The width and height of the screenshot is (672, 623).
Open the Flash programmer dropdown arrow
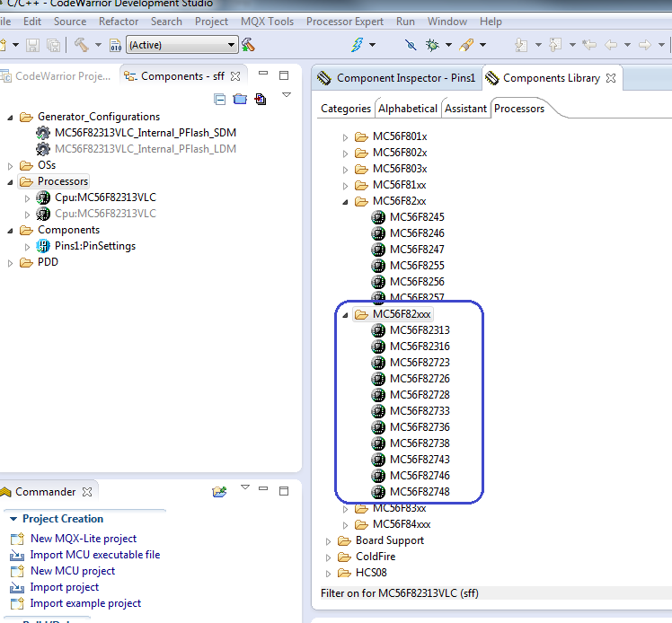[373, 45]
